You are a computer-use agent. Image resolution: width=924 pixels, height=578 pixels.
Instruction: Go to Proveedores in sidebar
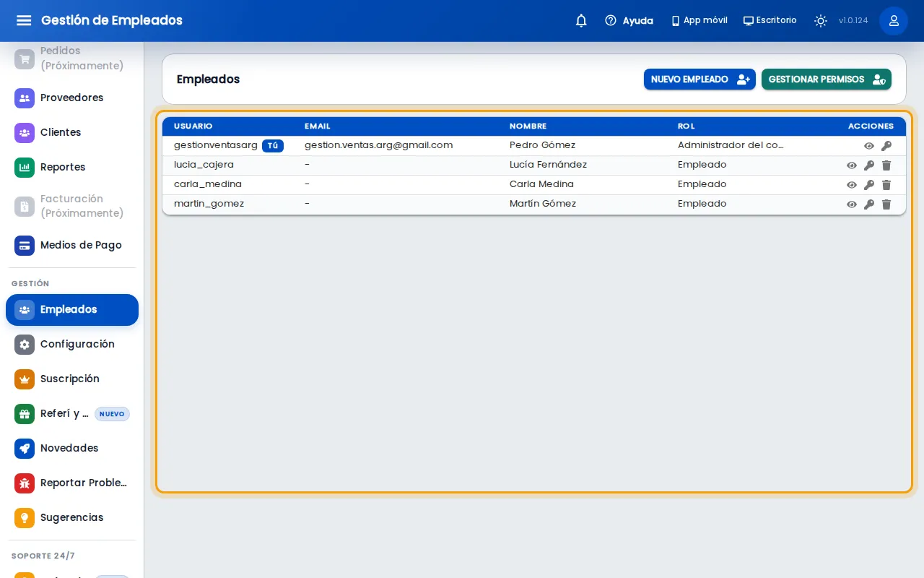click(x=72, y=98)
